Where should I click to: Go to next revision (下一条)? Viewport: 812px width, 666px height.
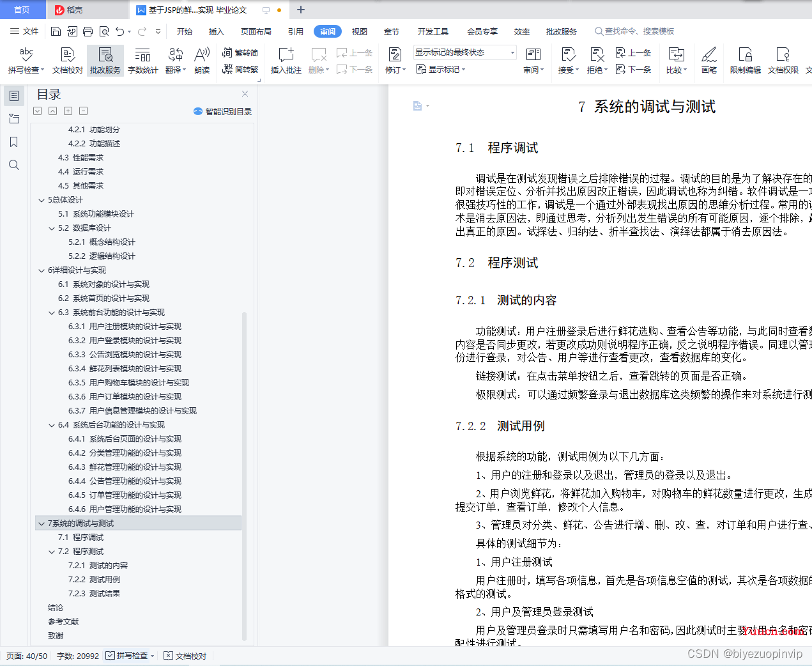(x=634, y=69)
